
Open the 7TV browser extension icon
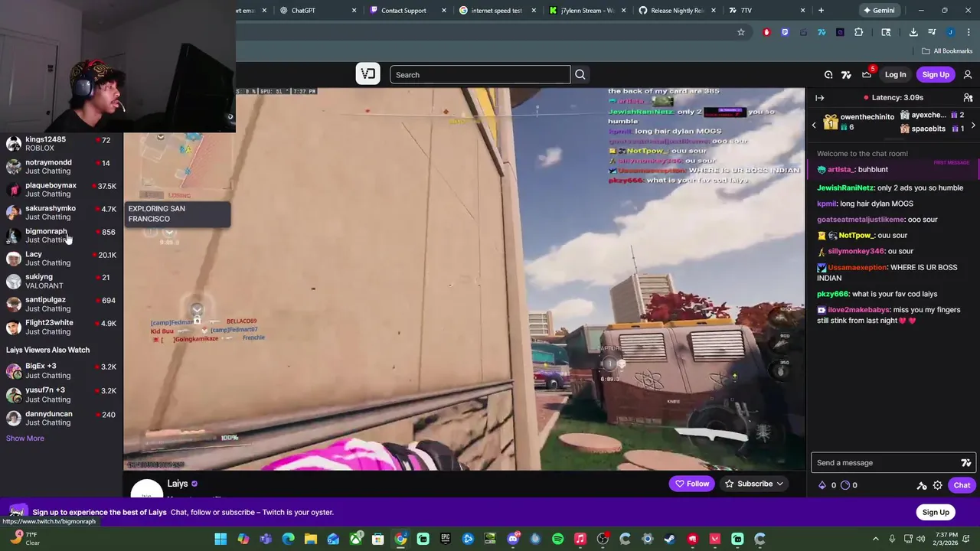click(822, 32)
